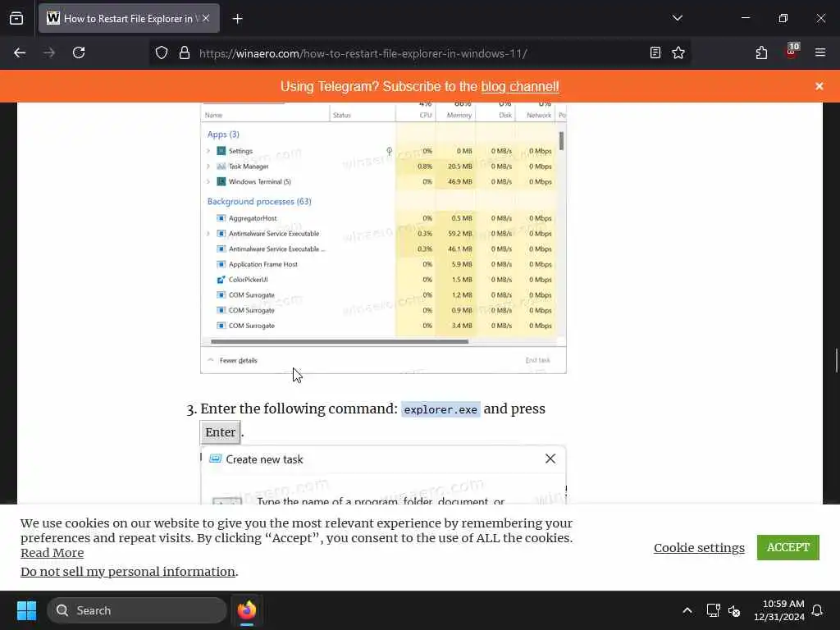Image resolution: width=840 pixels, height=630 pixels.
Task: Open the muted volume tray icon
Action: (734, 610)
